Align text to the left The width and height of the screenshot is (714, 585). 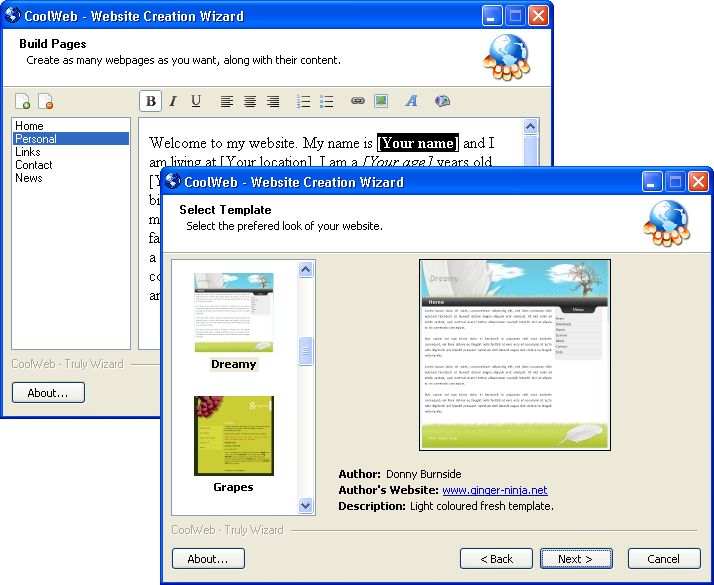[x=227, y=101]
